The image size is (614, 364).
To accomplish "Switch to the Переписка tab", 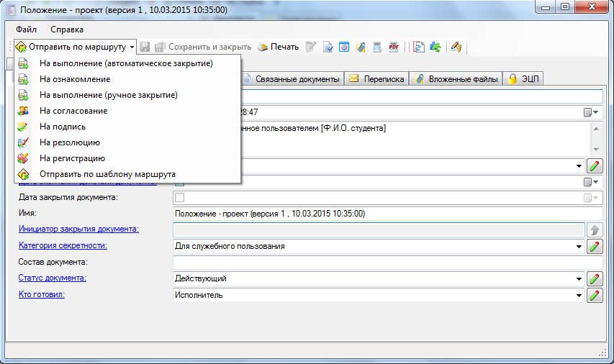I will 376,78.
